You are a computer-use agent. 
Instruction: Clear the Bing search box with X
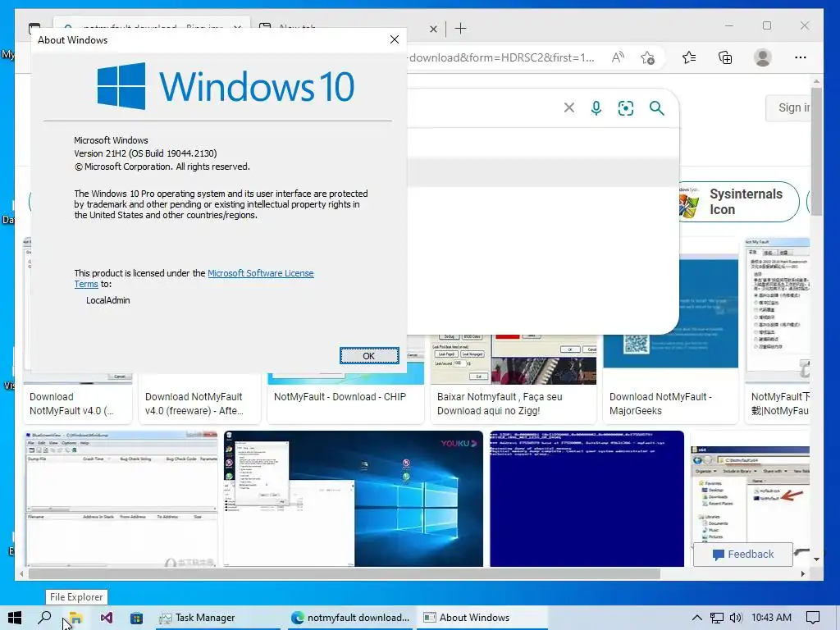(x=569, y=108)
